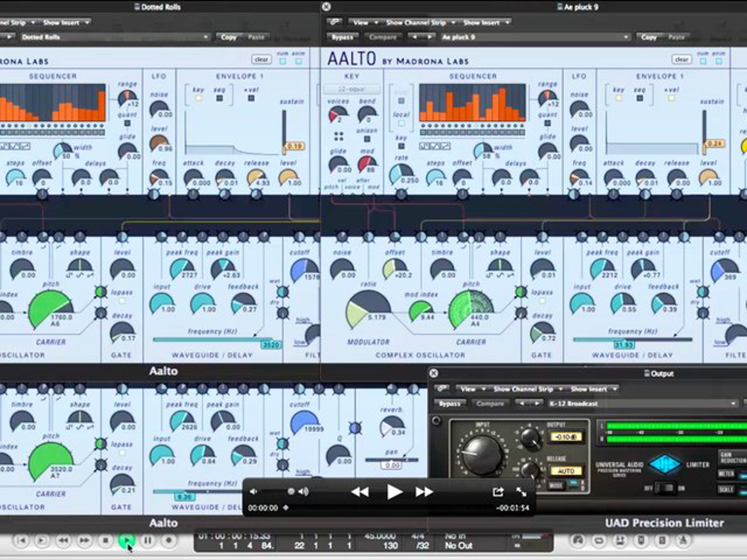This screenshot has height=560, width=747.
Task: Click sequencer waveform shape selector in Ae pluck 9
Action: [435, 146]
